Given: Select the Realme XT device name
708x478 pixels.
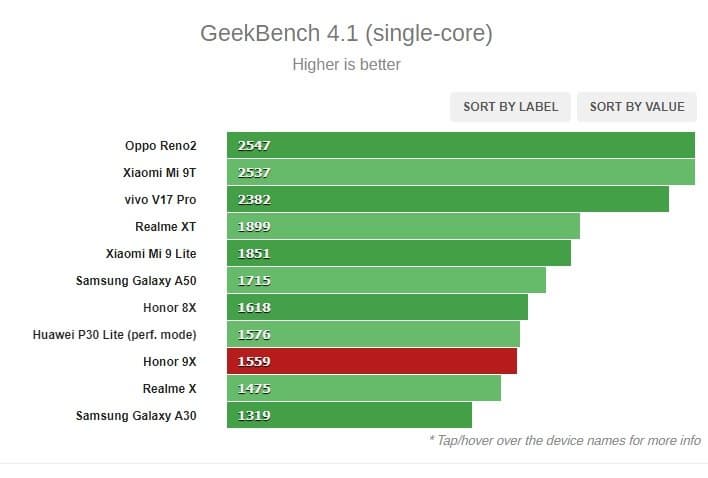Looking at the screenshot, I should tap(166, 226).
